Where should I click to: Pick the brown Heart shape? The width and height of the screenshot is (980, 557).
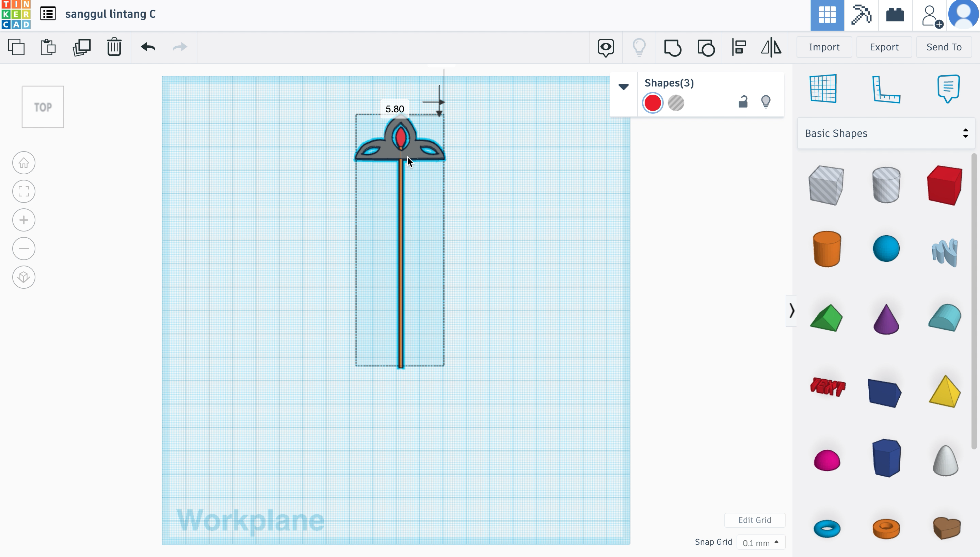click(x=946, y=528)
